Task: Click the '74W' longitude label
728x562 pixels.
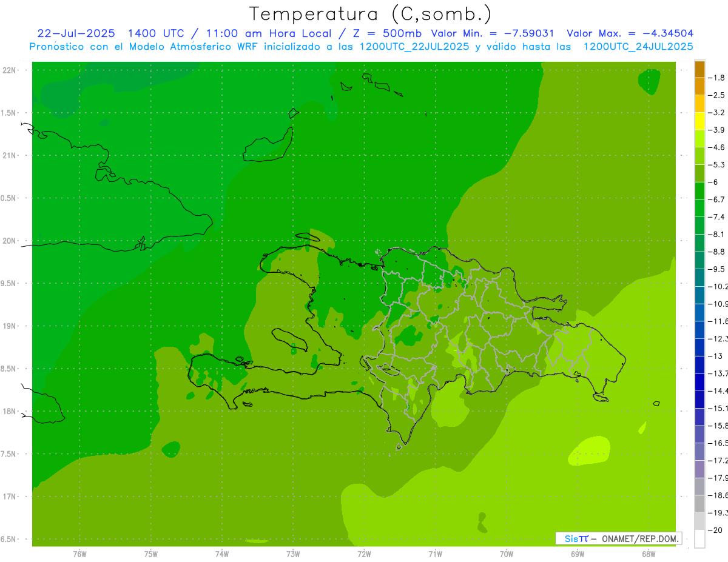Action: pyautogui.click(x=222, y=554)
